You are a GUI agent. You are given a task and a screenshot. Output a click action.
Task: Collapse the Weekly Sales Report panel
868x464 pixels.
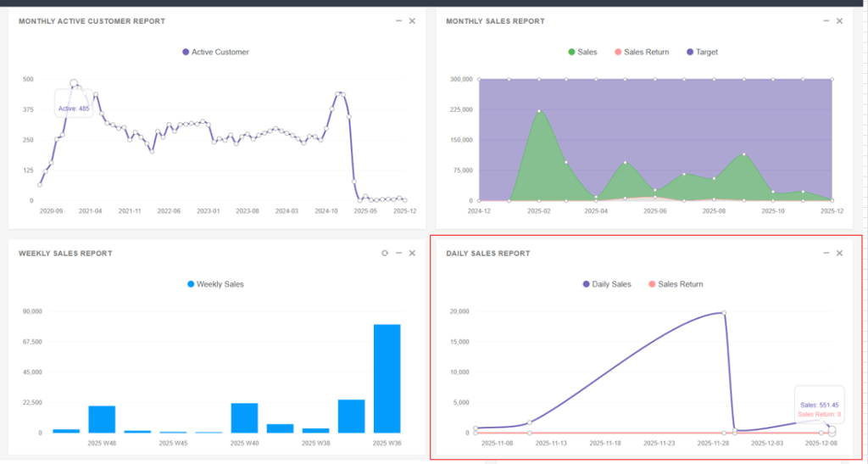398,253
